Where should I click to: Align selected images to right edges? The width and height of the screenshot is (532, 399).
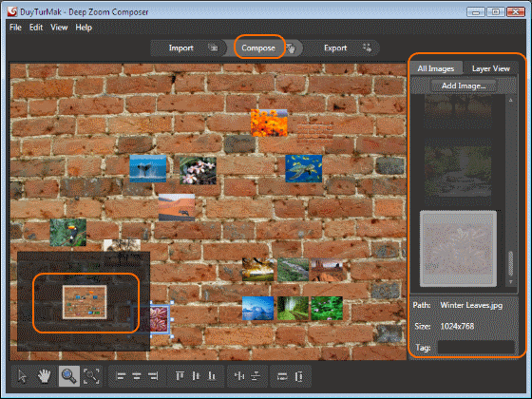pos(153,376)
